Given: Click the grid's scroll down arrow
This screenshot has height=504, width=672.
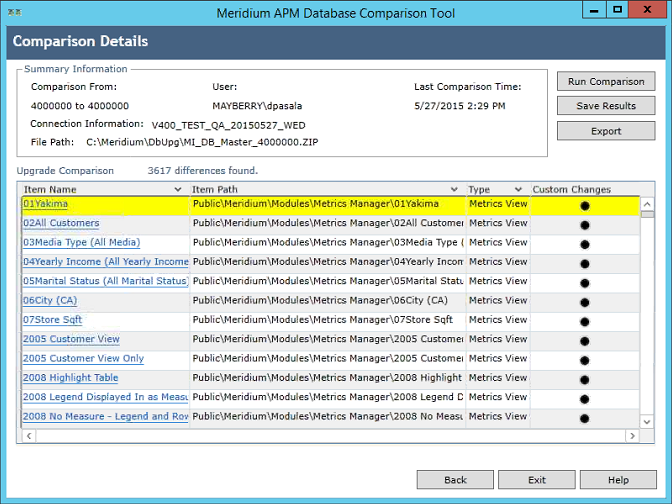Looking at the screenshot, I should click(647, 422).
